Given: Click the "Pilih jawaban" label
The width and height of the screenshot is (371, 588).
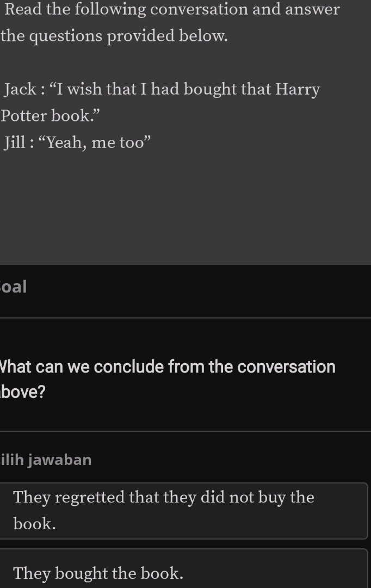Looking at the screenshot, I should pyautogui.click(x=45, y=460).
